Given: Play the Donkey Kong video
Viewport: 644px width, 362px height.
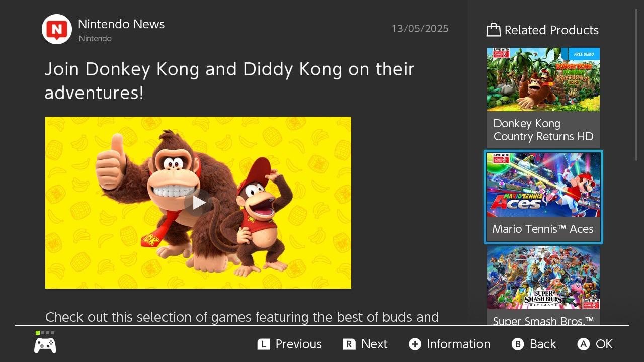Looking at the screenshot, I should click(x=198, y=203).
